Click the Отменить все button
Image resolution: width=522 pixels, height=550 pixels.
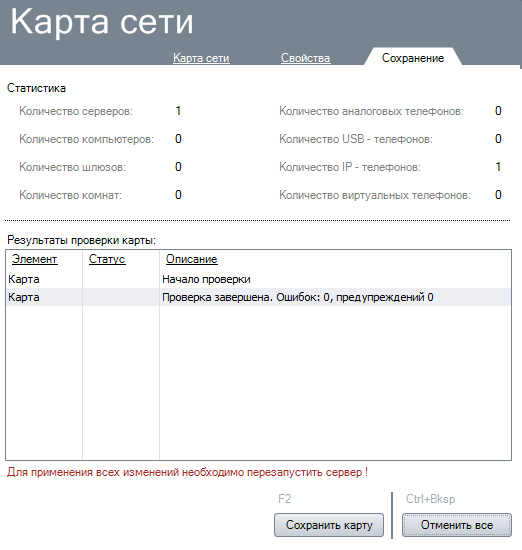457,525
